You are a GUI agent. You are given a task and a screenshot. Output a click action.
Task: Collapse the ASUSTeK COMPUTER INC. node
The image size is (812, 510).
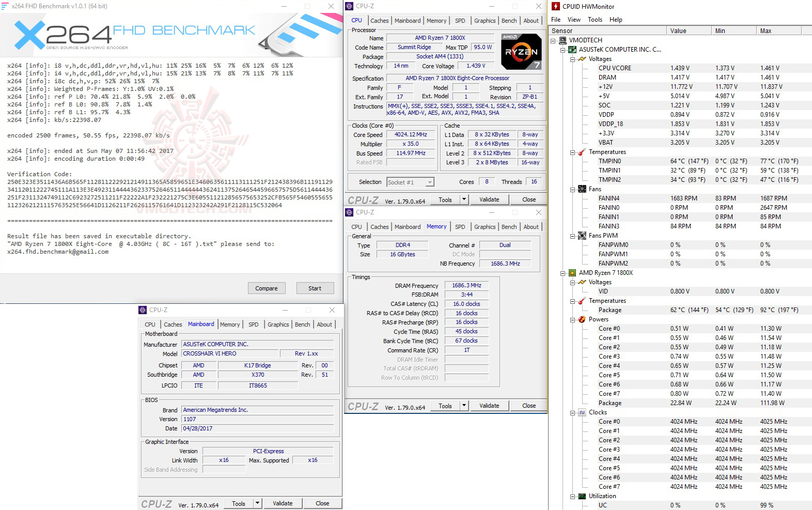(563, 50)
